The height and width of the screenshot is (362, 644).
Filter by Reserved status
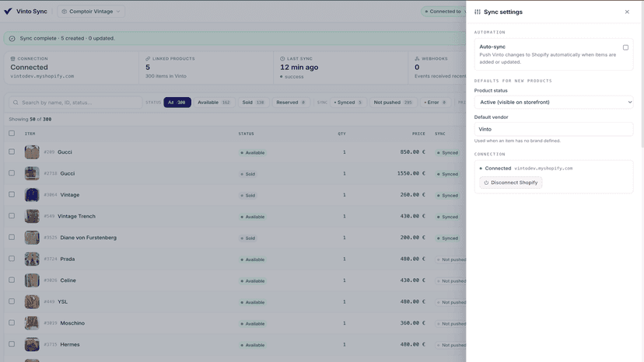291,103
